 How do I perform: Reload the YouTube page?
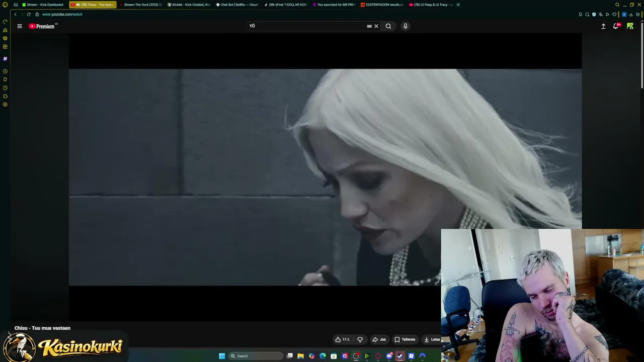click(29, 14)
